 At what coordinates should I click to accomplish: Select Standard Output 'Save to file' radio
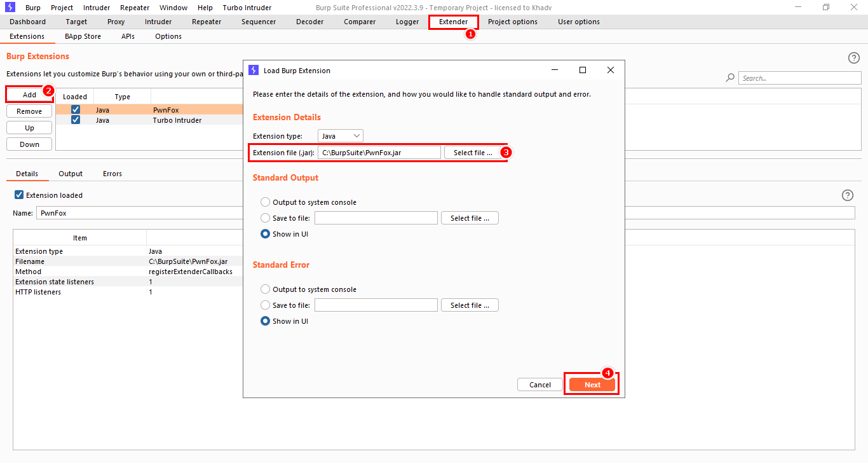[265, 218]
